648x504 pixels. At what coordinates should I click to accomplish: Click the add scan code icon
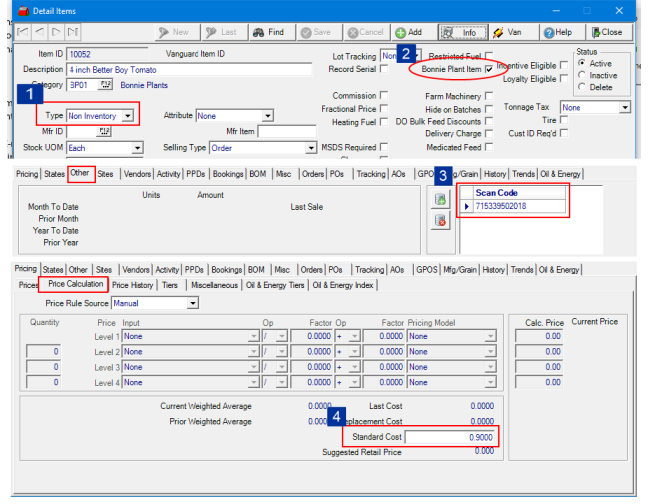coord(440,200)
